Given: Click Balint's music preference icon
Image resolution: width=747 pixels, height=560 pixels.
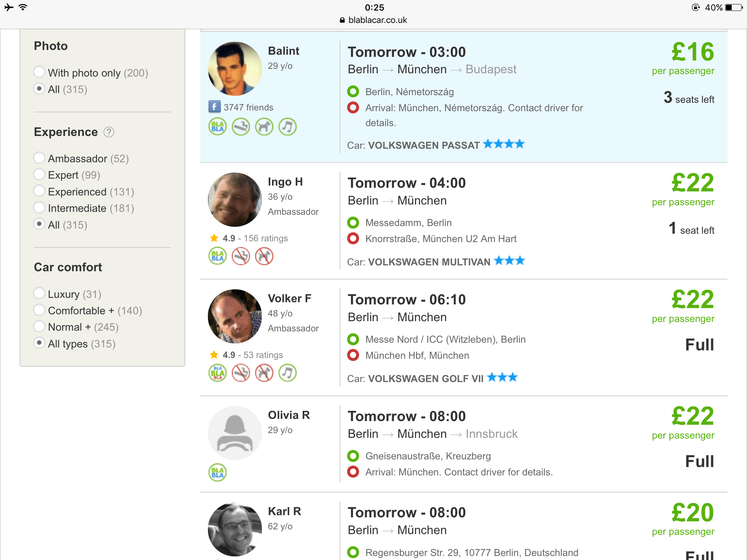Looking at the screenshot, I should [287, 127].
